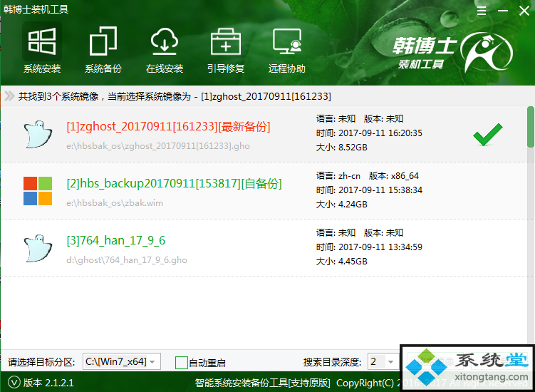The image size is (535, 392).
Task: Click the image list vertical scrollbar thumb
Action: [530, 127]
